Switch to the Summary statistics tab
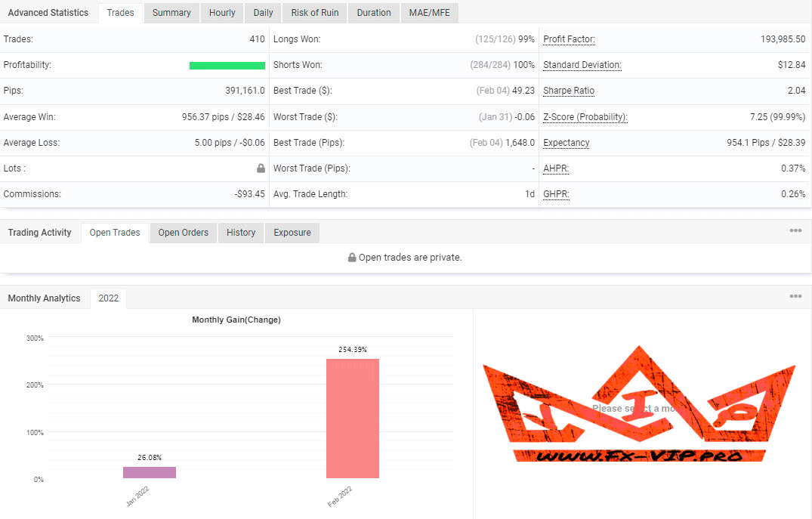812x519 pixels. pos(171,13)
